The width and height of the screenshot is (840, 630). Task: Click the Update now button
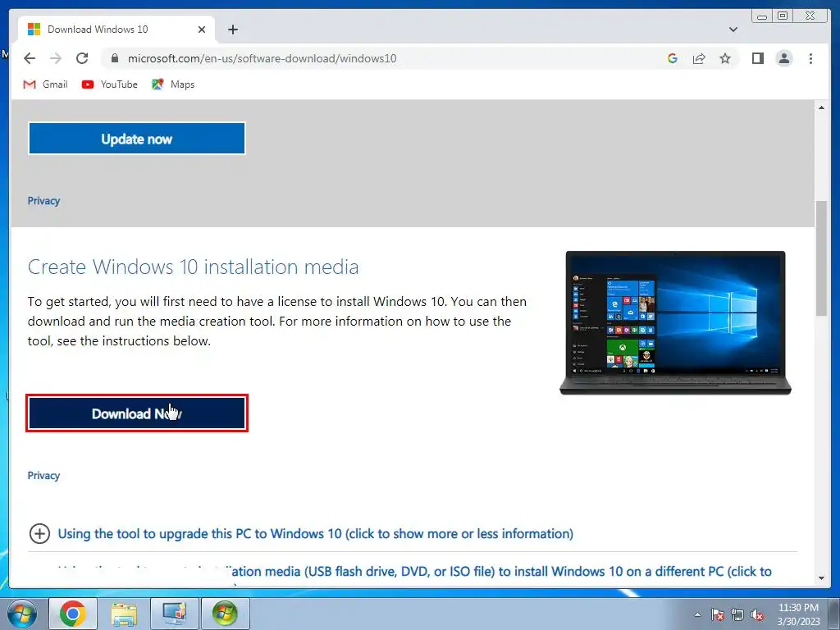tap(137, 139)
